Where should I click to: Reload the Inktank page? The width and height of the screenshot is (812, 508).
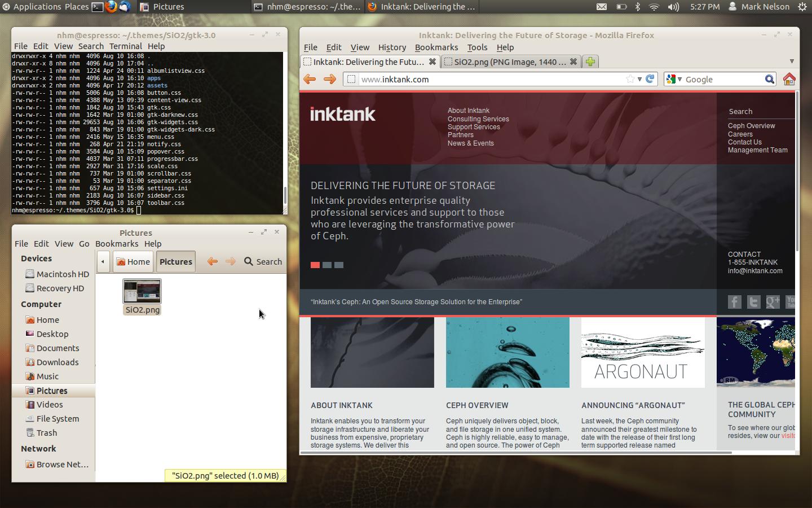coord(650,79)
